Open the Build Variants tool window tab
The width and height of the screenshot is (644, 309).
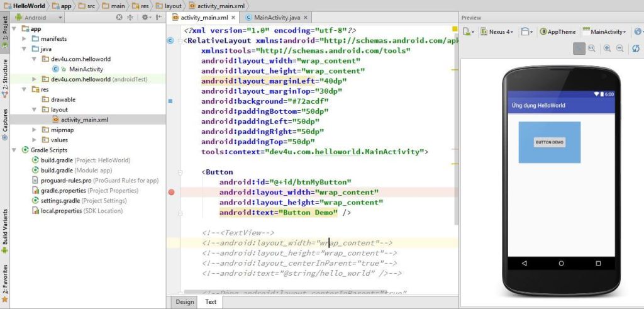(5, 231)
